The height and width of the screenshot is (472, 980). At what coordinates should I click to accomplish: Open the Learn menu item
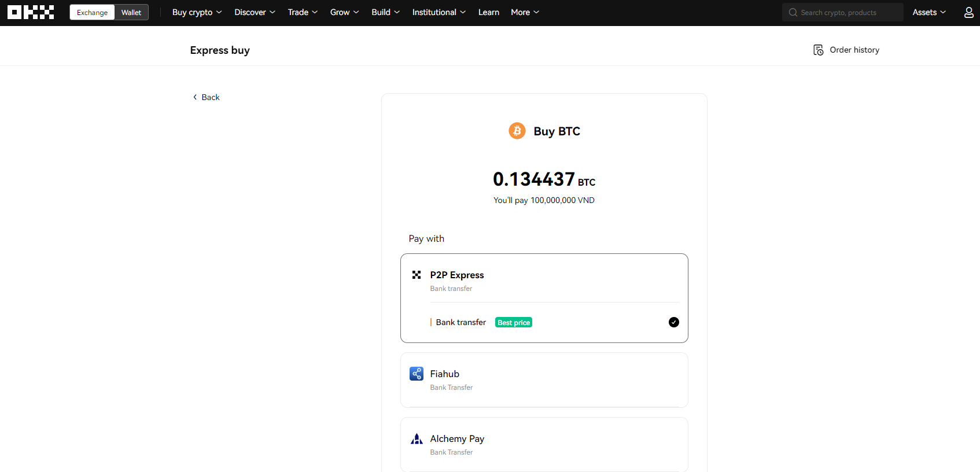click(488, 12)
